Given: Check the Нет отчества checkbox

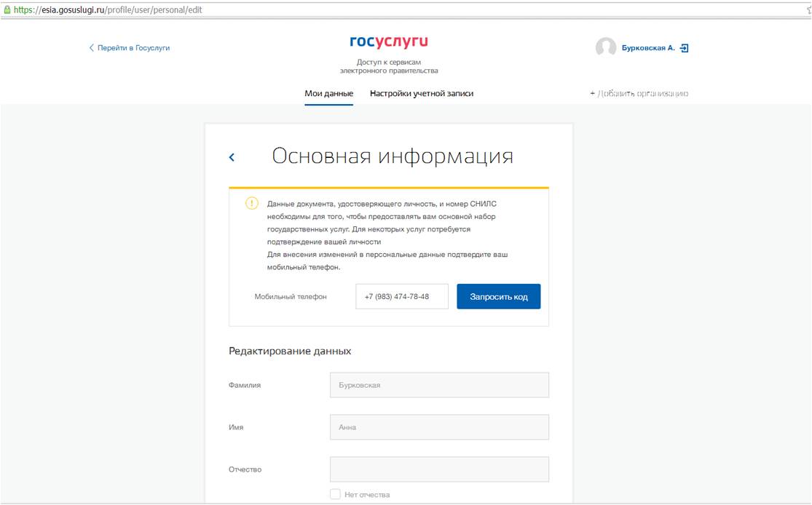Looking at the screenshot, I should coord(335,493).
